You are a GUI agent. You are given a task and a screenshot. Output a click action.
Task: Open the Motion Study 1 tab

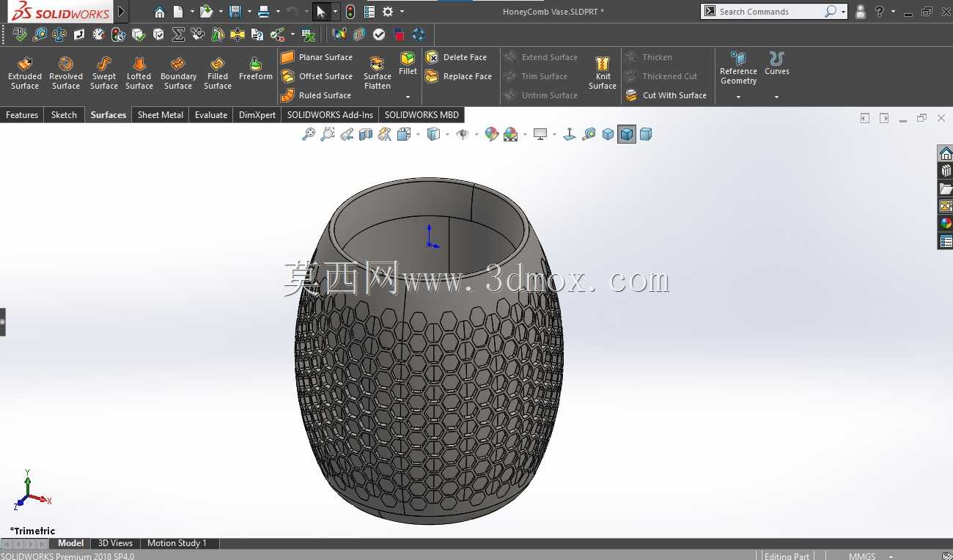[177, 543]
